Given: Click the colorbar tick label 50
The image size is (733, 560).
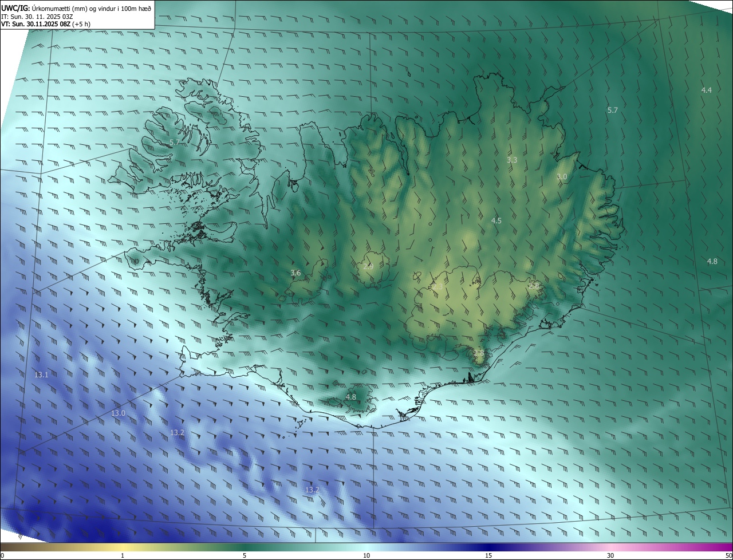Looking at the screenshot, I should tap(728, 555).
